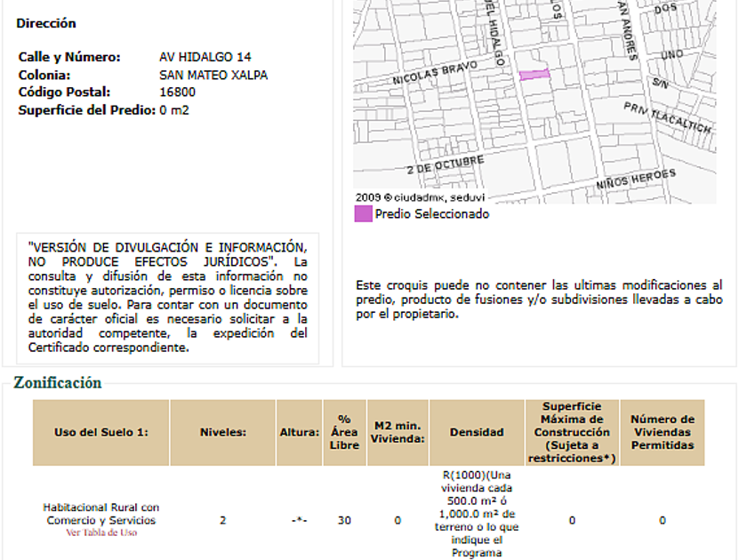The image size is (747, 560).
Task: Select the 'AV HIDALGO 14' address value
Action: coord(205,57)
